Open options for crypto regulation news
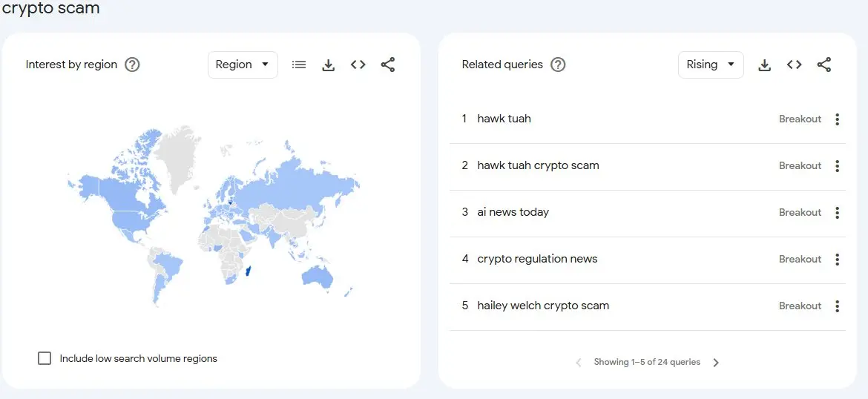 click(837, 260)
